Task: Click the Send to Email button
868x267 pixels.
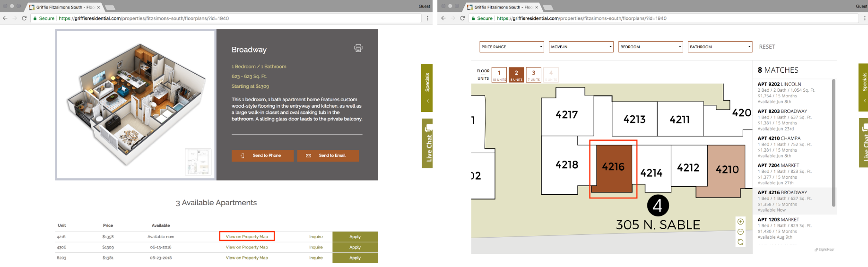Action: click(328, 155)
